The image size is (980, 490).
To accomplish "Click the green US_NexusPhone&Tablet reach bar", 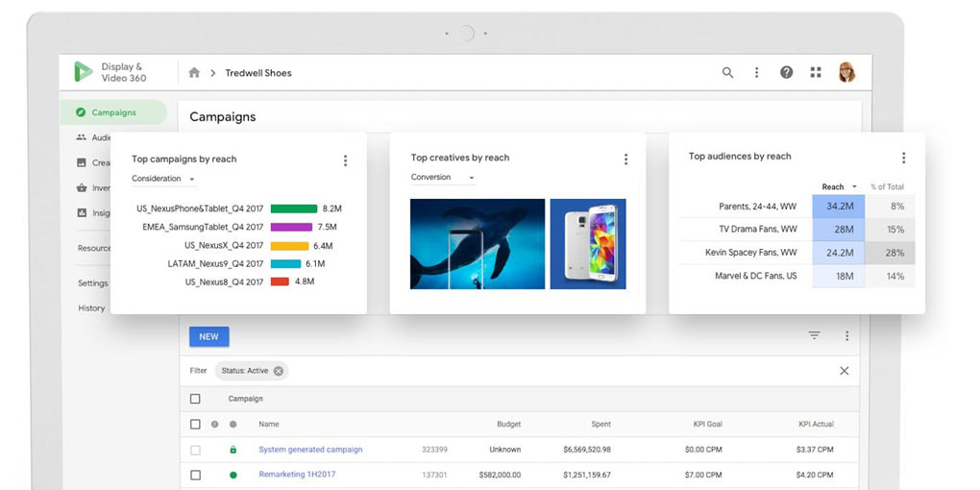I will 293,208.
